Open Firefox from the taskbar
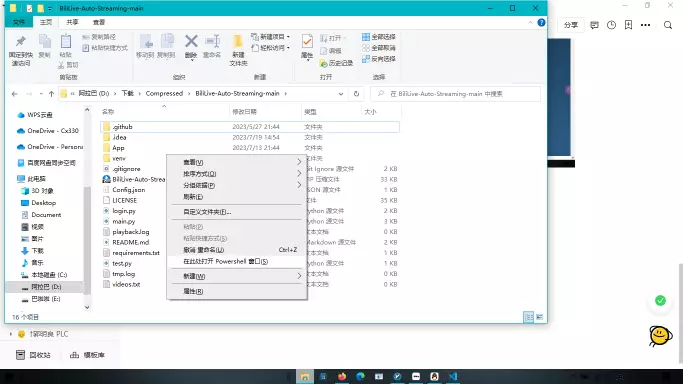 tap(342, 377)
